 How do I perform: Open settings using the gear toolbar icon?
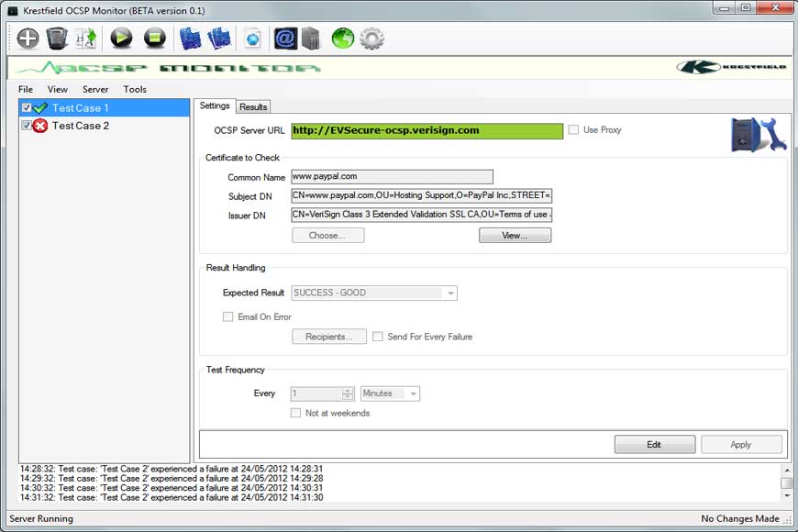coord(372,39)
